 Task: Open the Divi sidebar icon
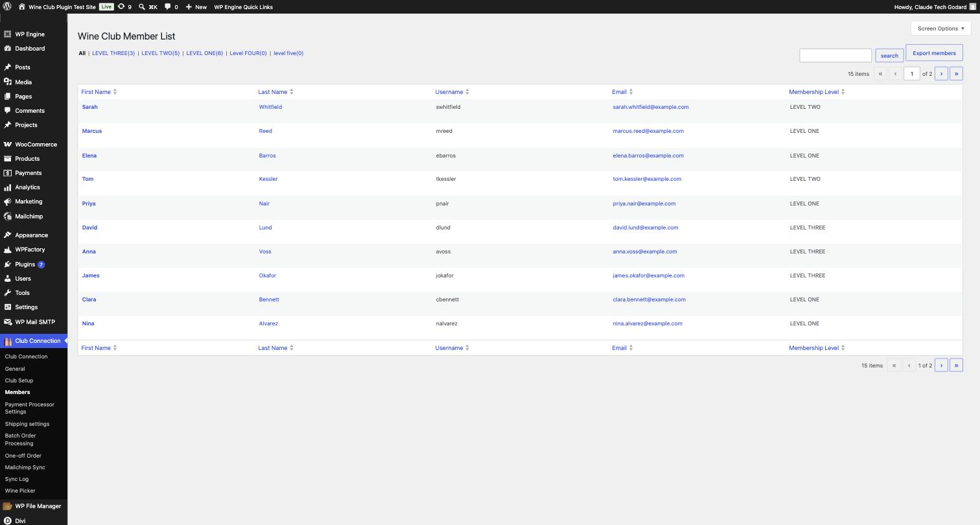8,520
